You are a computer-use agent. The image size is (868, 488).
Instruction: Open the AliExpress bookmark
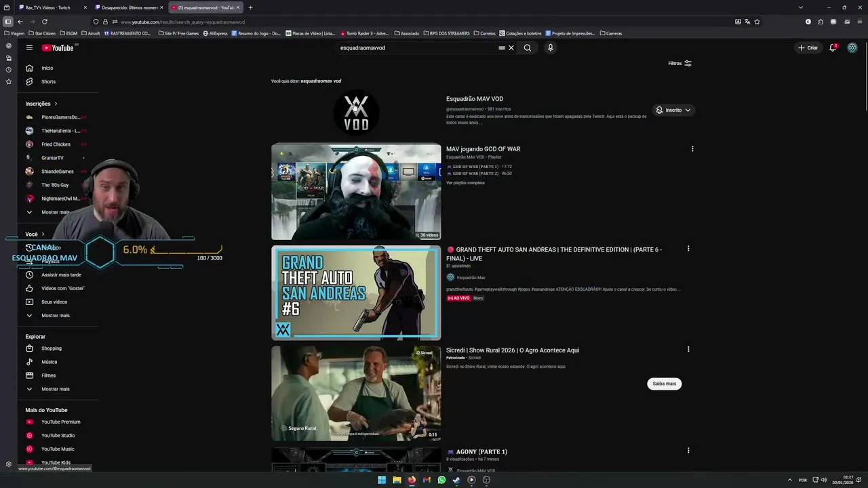pyautogui.click(x=215, y=33)
